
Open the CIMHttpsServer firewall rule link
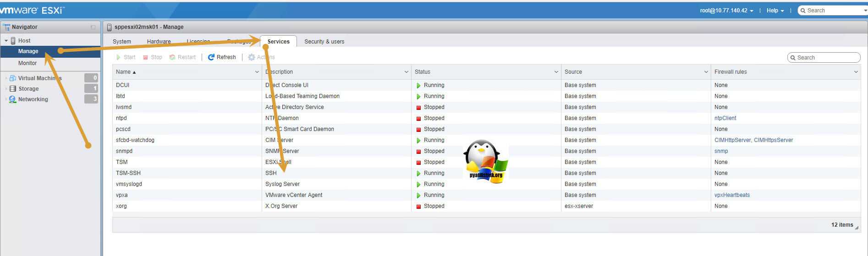coord(774,140)
